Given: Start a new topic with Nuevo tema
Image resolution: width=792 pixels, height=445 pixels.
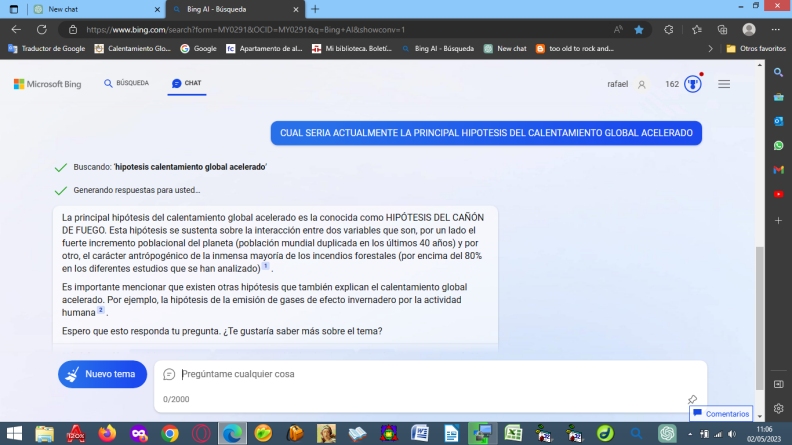Looking at the screenshot, I should [102, 374].
